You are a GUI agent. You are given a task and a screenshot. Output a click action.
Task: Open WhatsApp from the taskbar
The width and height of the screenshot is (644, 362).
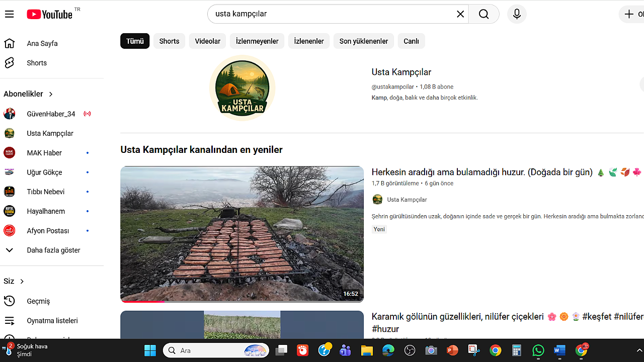point(538,350)
